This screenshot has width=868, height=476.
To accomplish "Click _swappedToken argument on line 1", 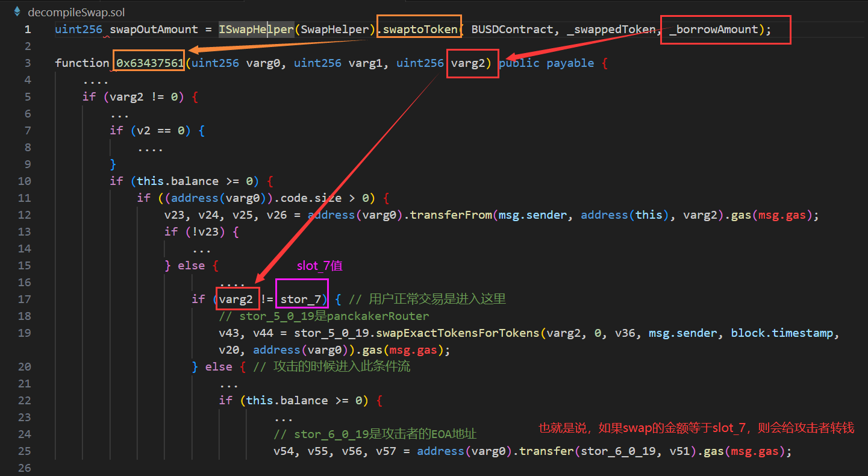I will tap(611, 30).
